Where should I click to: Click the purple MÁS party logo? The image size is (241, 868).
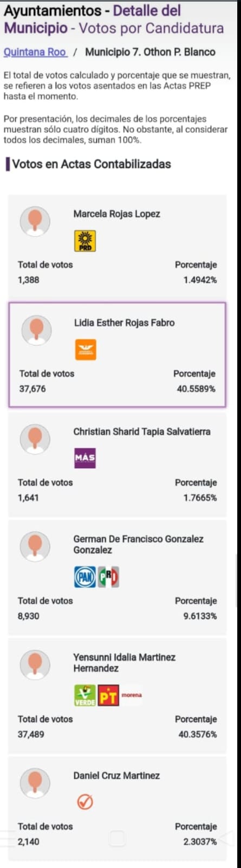click(85, 458)
